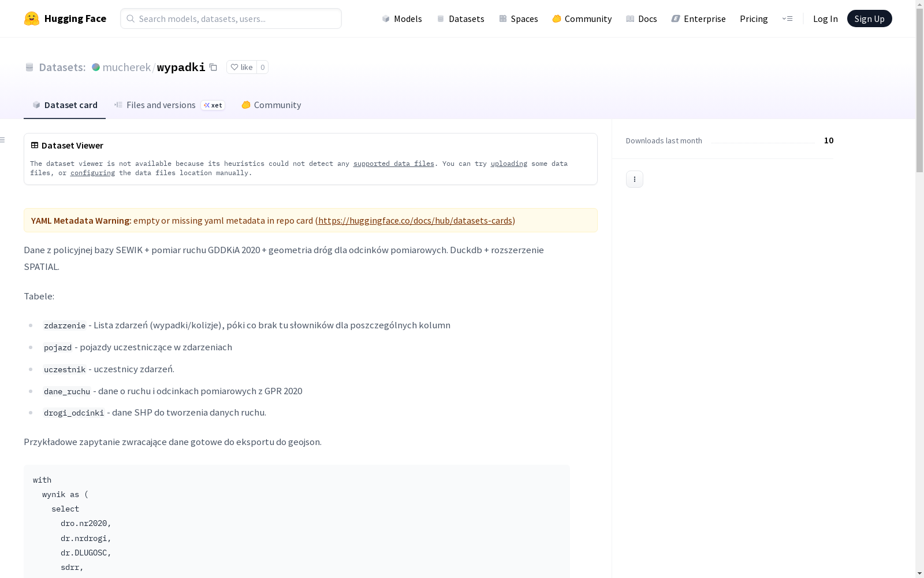This screenshot has width=924, height=578.
Task: Click the Dataset Viewer heading
Action: [x=72, y=146]
